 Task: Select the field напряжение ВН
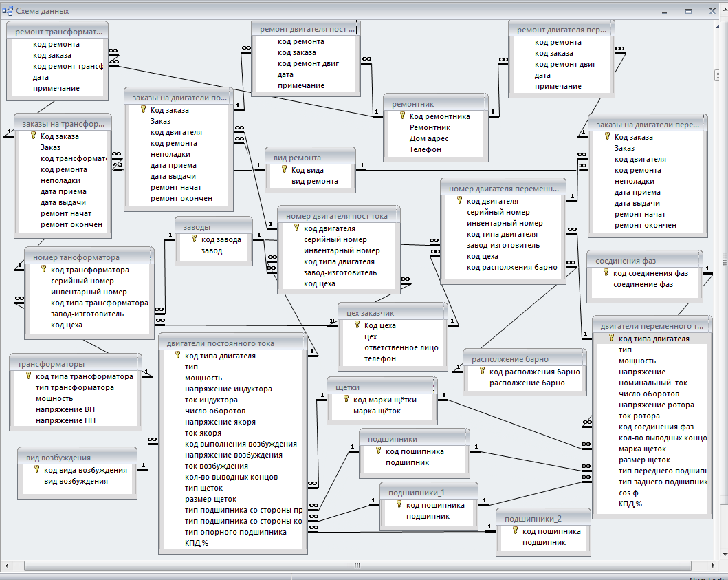point(65,409)
